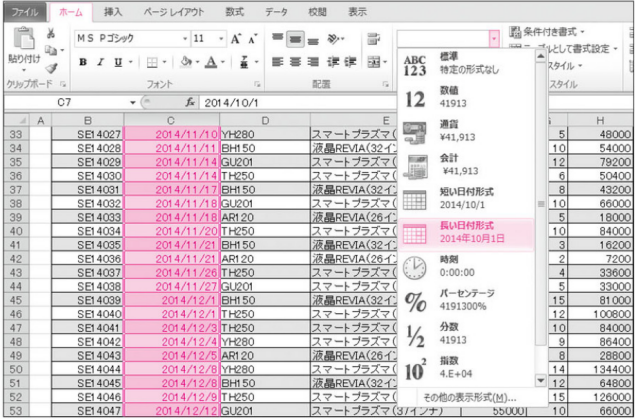Click the font color A icon
The width and height of the screenshot is (635, 419).
(211, 62)
